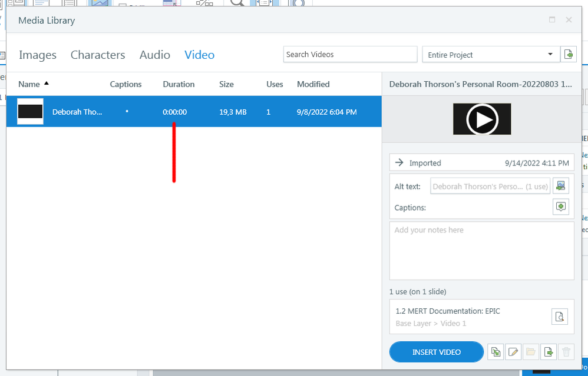588x376 pixels.
Task: Maximize the Media Library dialog
Action: (x=552, y=20)
